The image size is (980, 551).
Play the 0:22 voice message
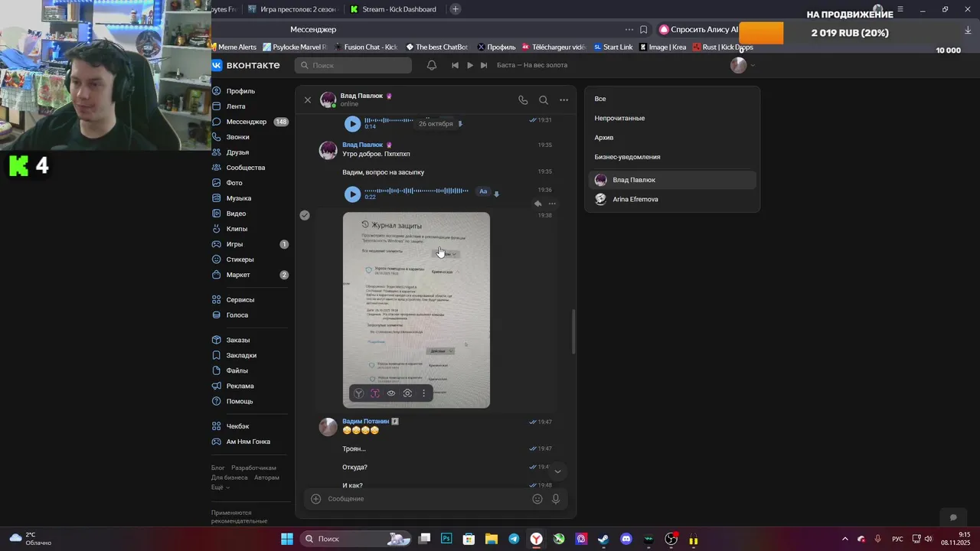(352, 194)
